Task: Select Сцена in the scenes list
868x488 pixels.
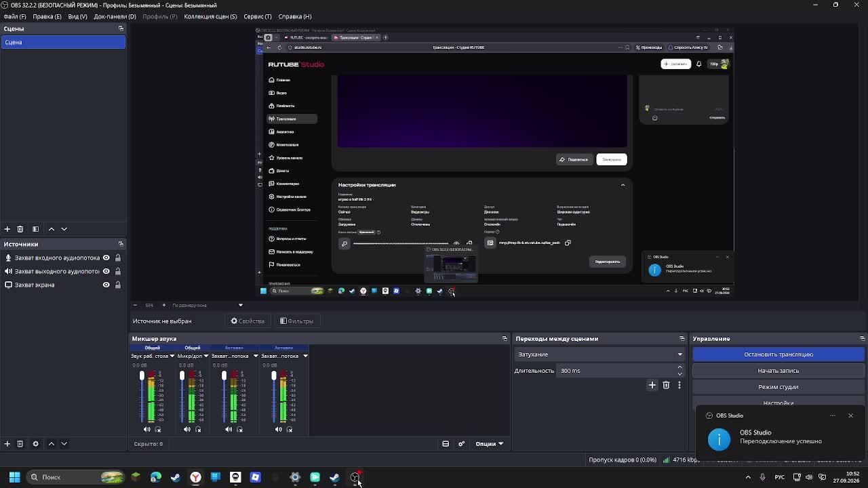Action: 63,42
